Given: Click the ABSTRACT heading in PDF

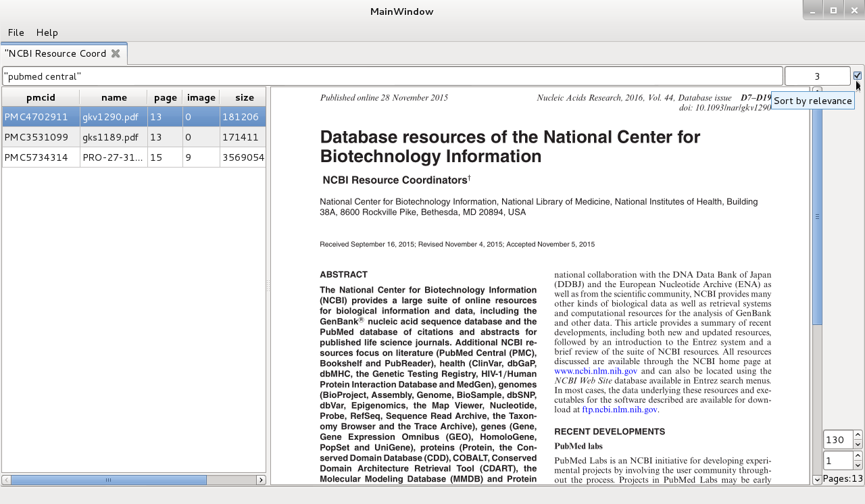Looking at the screenshot, I should [x=343, y=274].
